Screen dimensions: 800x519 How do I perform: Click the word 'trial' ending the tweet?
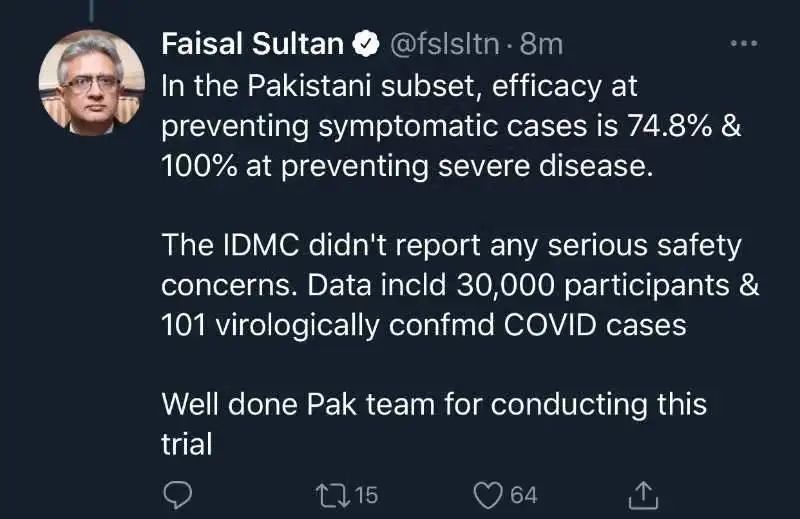tap(187, 444)
